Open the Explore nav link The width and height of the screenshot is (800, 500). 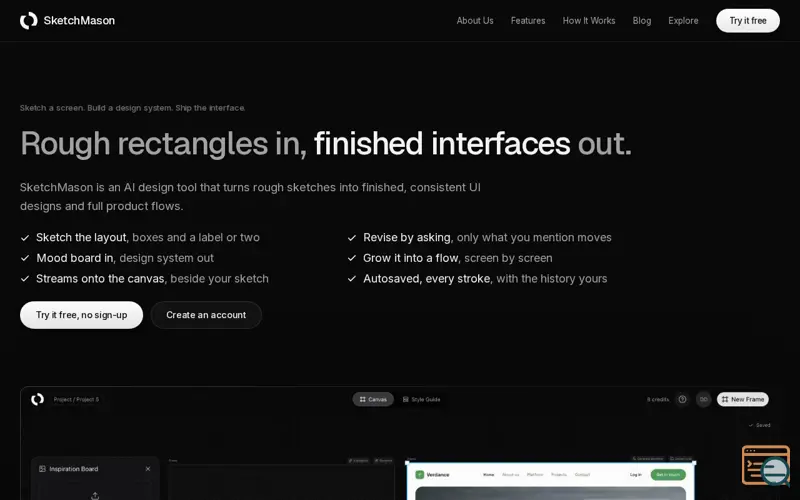[x=683, y=20]
